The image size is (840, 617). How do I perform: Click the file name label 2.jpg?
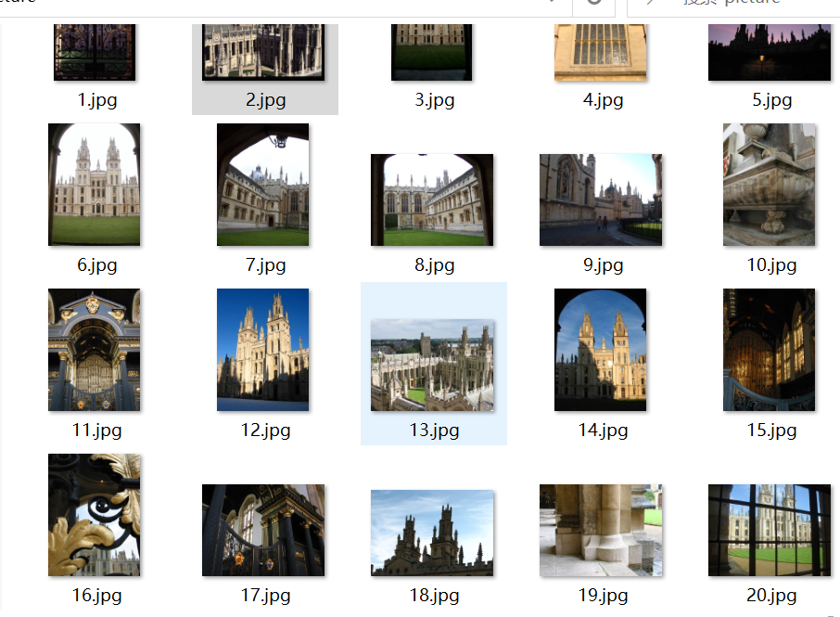tap(266, 99)
